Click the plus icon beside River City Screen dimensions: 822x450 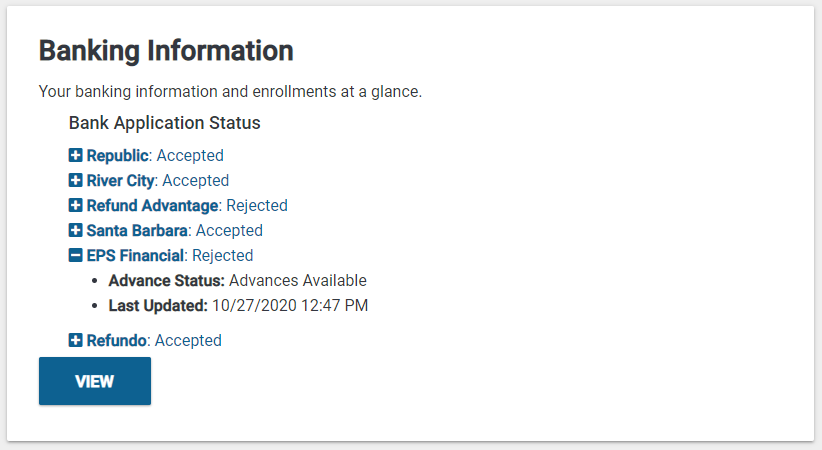tap(76, 181)
